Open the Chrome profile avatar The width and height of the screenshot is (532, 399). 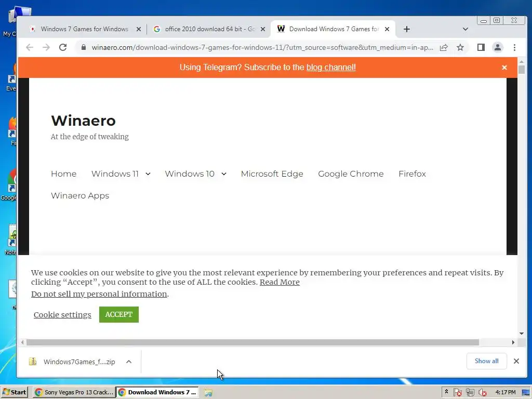497,47
